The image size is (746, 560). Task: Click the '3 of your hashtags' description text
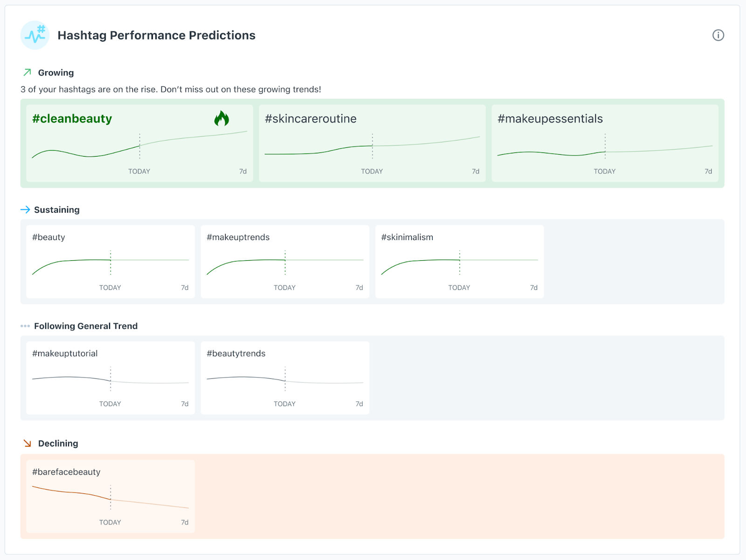171,90
